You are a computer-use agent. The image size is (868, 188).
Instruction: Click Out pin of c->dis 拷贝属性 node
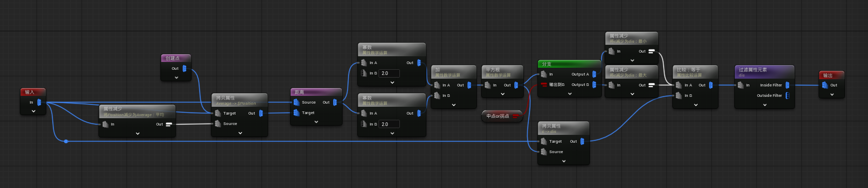pyautogui.click(x=582, y=141)
